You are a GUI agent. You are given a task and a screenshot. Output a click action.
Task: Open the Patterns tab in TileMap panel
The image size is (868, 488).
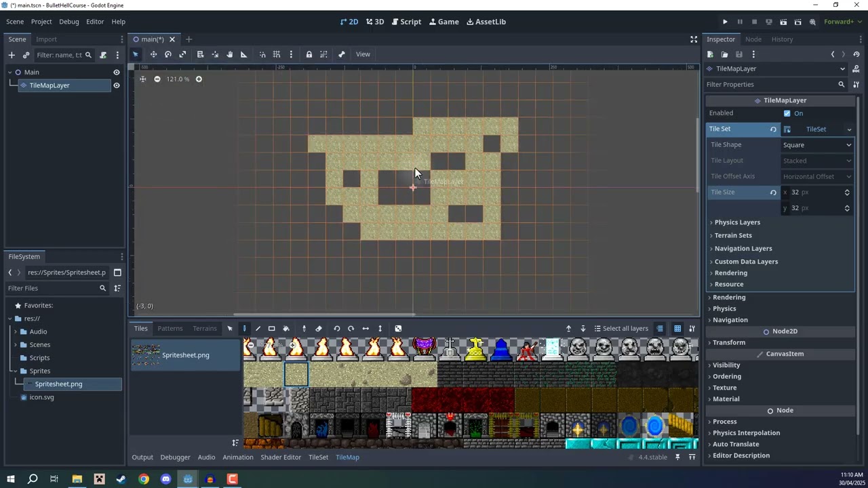click(x=170, y=329)
